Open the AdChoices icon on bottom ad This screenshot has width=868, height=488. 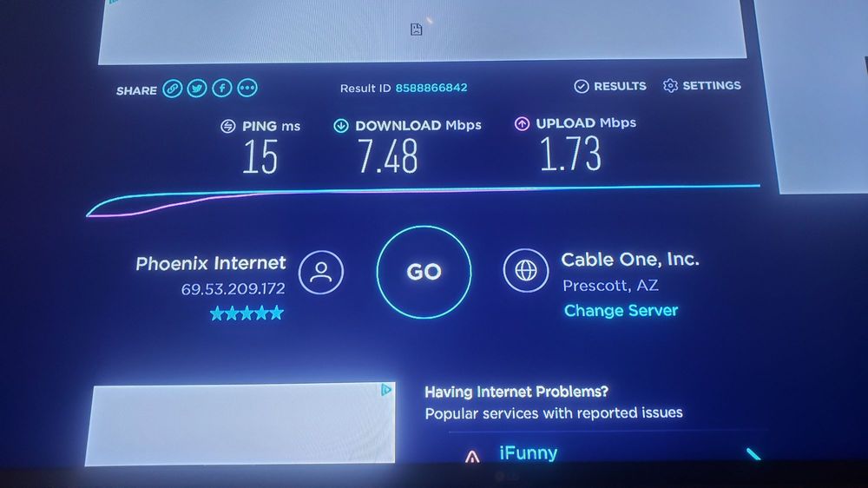pos(386,390)
